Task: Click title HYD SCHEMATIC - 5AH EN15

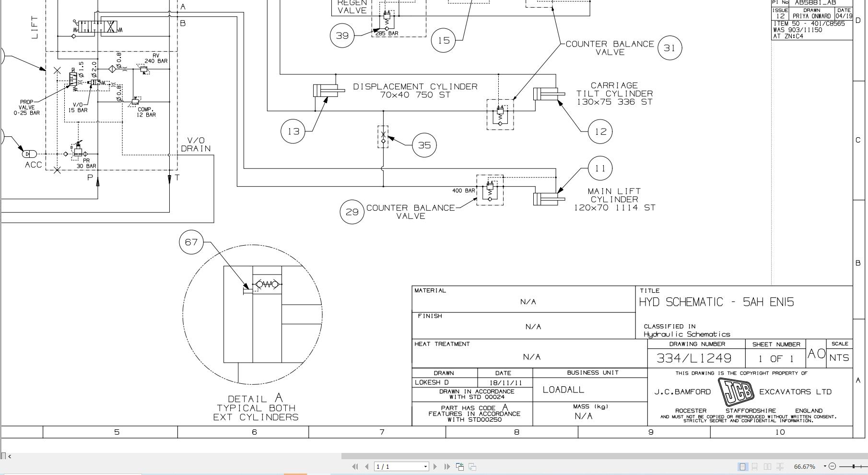Action: (716, 302)
